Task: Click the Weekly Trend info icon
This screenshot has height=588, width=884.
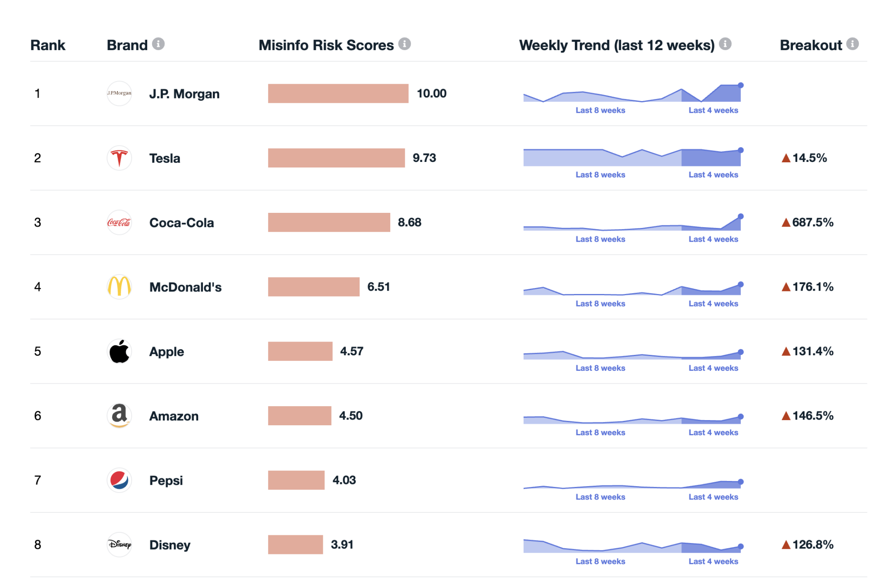Action: pyautogui.click(x=725, y=44)
